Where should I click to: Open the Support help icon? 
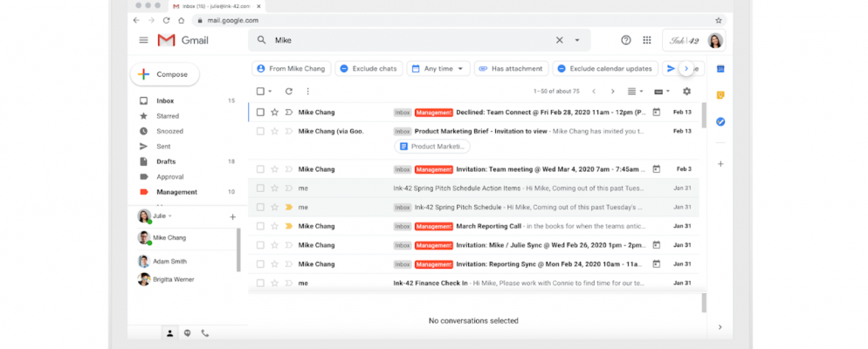pos(625,40)
